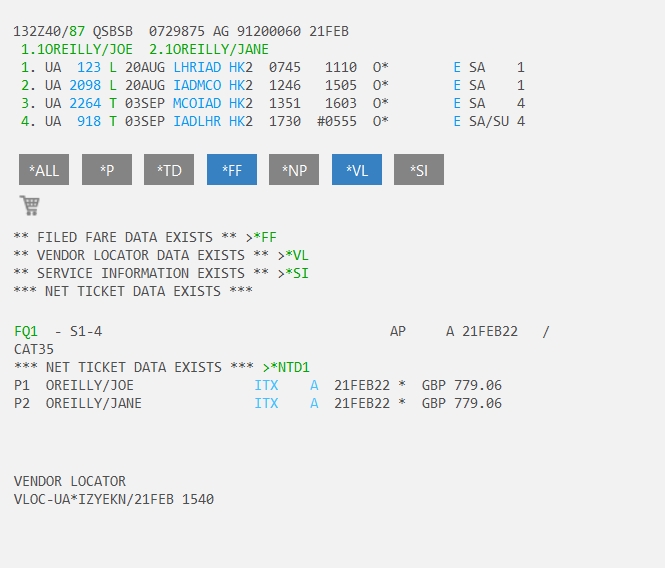Click segment number 1. for UA 123
The height and width of the screenshot is (568, 665).
click(x=28, y=67)
